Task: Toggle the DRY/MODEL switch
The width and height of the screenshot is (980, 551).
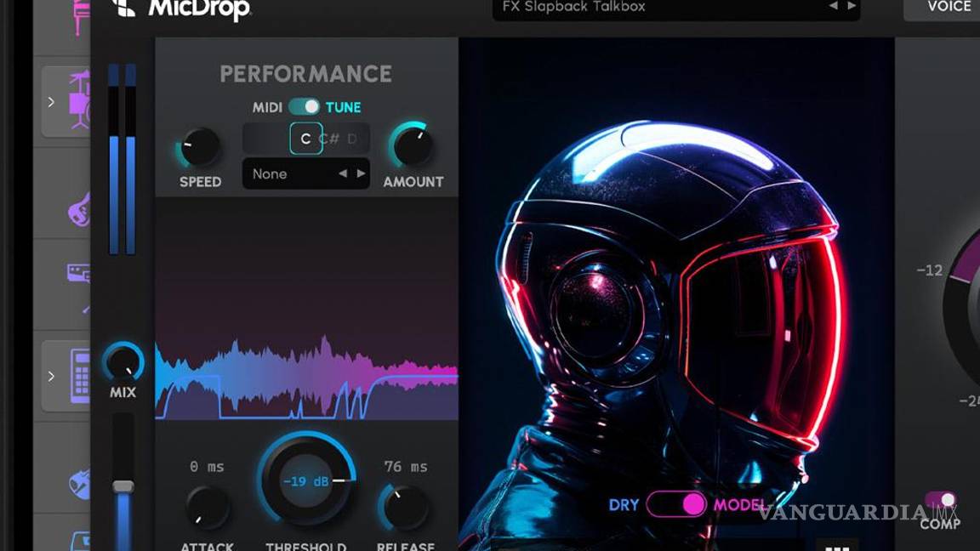Action: [x=676, y=504]
